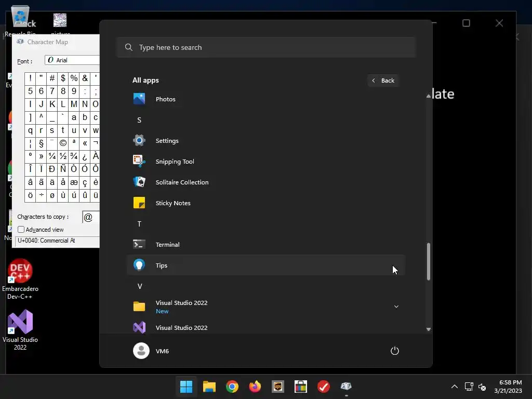
Task: Go back from All apps
Action: pos(383,81)
